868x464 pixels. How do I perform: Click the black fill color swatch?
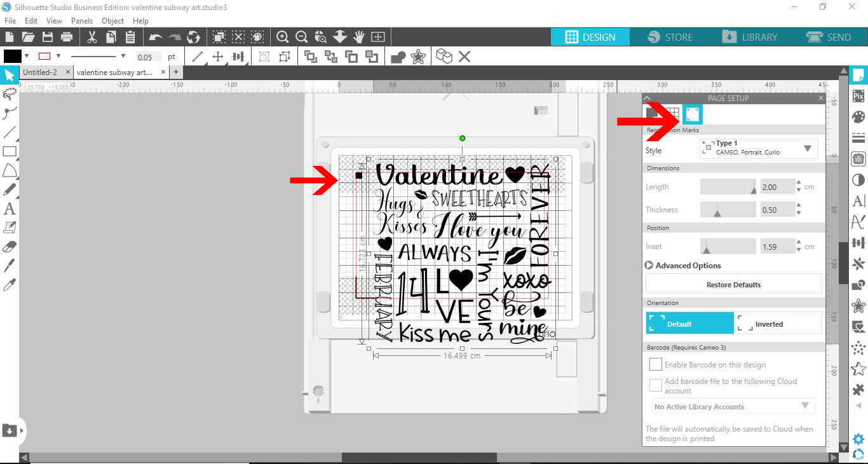click(12, 57)
